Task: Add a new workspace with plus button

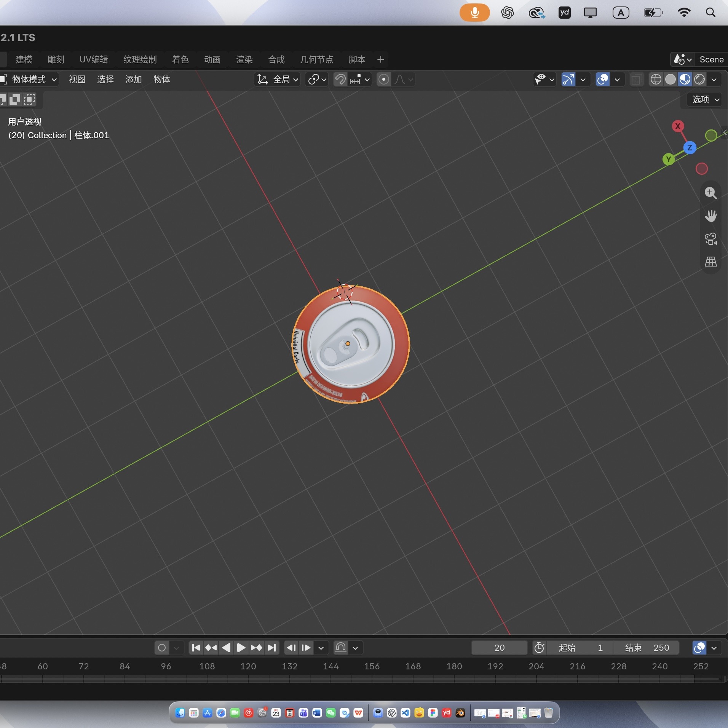Action: coord(380,59)
